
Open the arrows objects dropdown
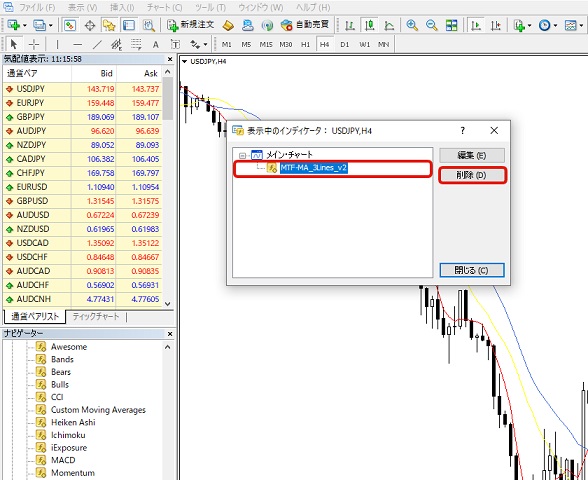pos(198,44)
